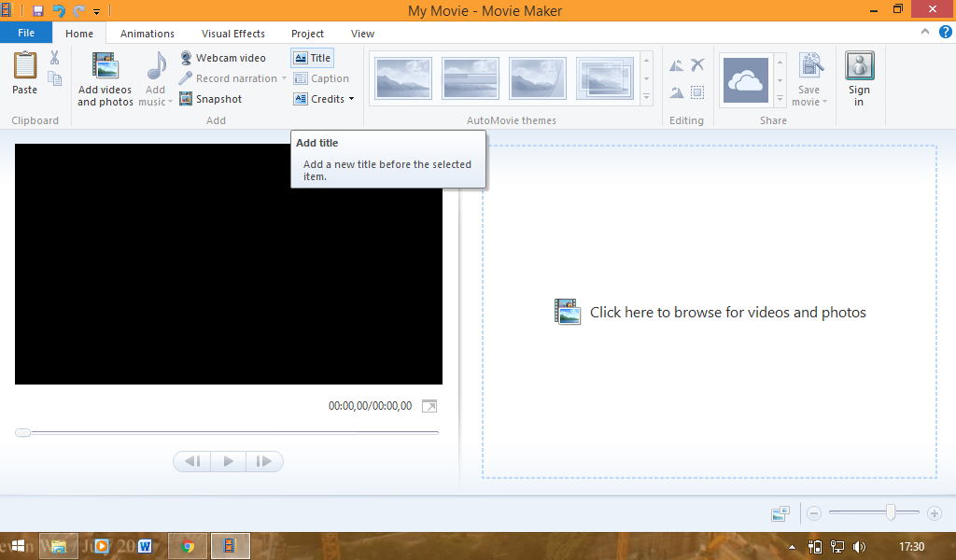Screen dimensions: 956x560
Task: Open Word from the taskbar
Action: pyautogui.click(x=145, y=546)
